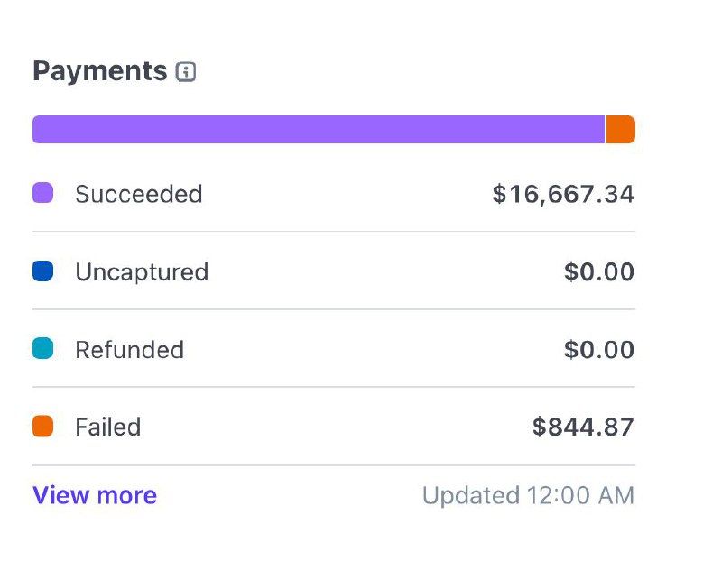Click the $844.87 failed amount
This screenshot has width=722, height=588.
click(583, 427)
